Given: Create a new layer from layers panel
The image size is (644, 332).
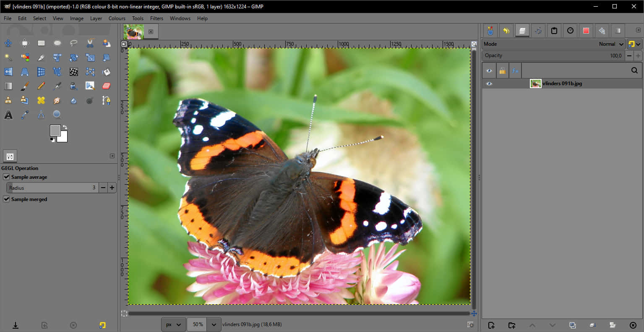Looking at the screenshot, I should pyautogui.click(x=491, y=325).
